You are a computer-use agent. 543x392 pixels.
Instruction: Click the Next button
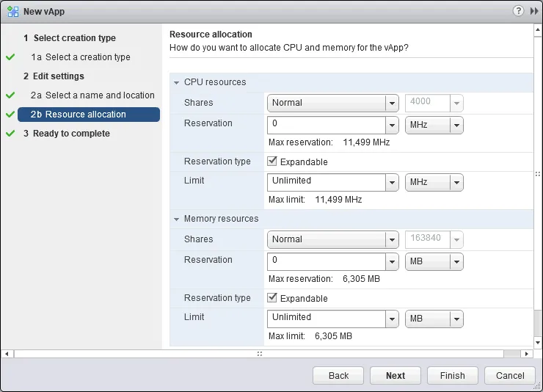pos(395,376)
